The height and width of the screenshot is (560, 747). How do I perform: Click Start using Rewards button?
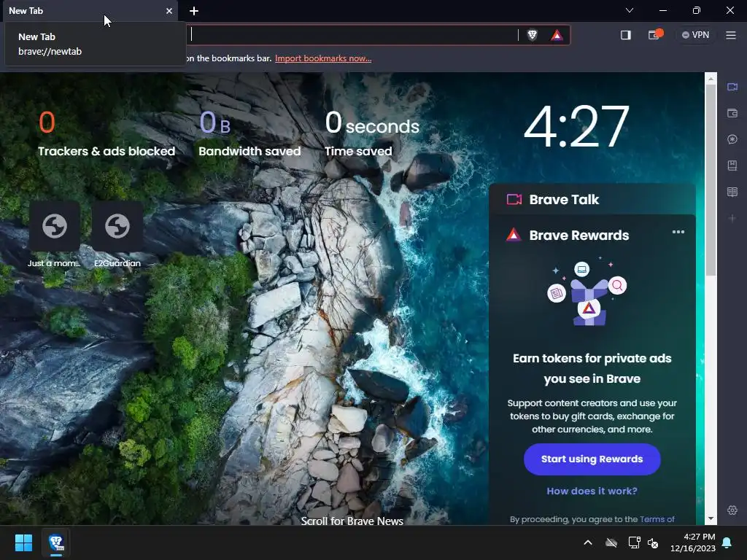point(592,459)
